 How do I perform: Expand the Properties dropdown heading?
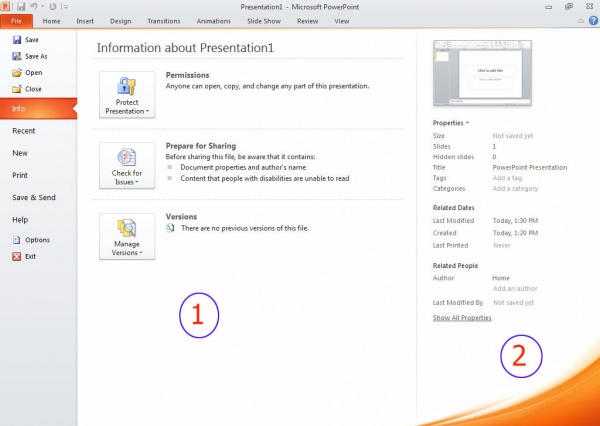click(450, 123)
